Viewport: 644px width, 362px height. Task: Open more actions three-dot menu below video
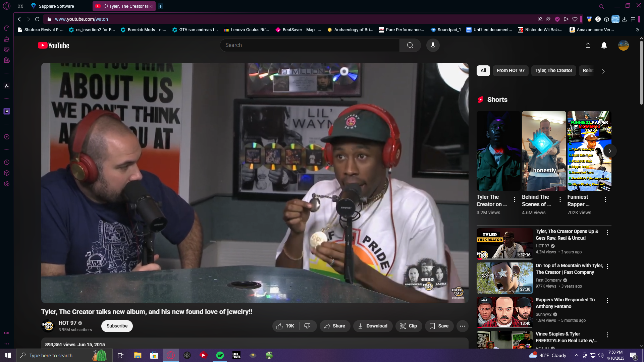coord(462,326)
